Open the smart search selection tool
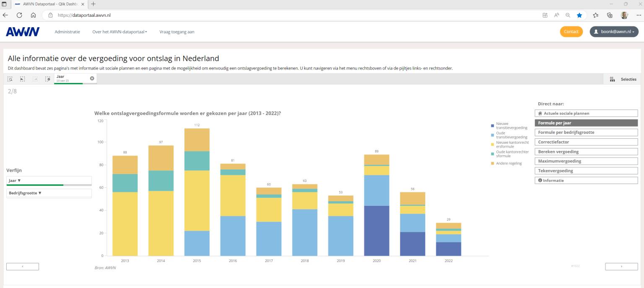This screenshot has height=288, width=644. 10,79
